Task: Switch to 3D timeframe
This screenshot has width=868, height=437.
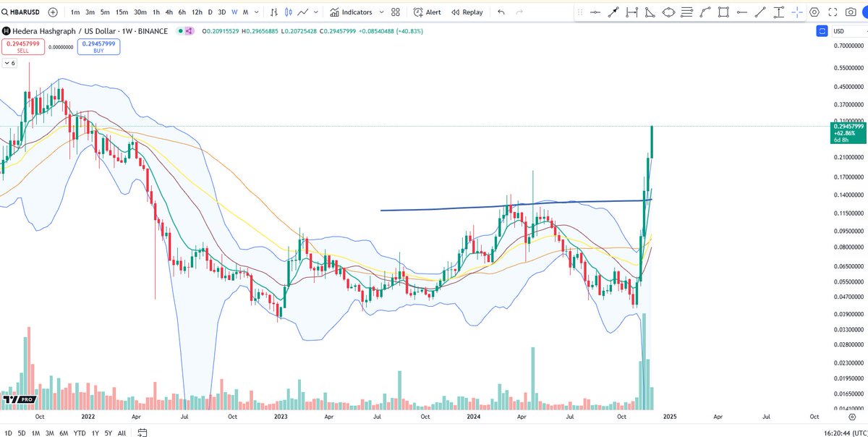Action: click(x=222, y=12)
